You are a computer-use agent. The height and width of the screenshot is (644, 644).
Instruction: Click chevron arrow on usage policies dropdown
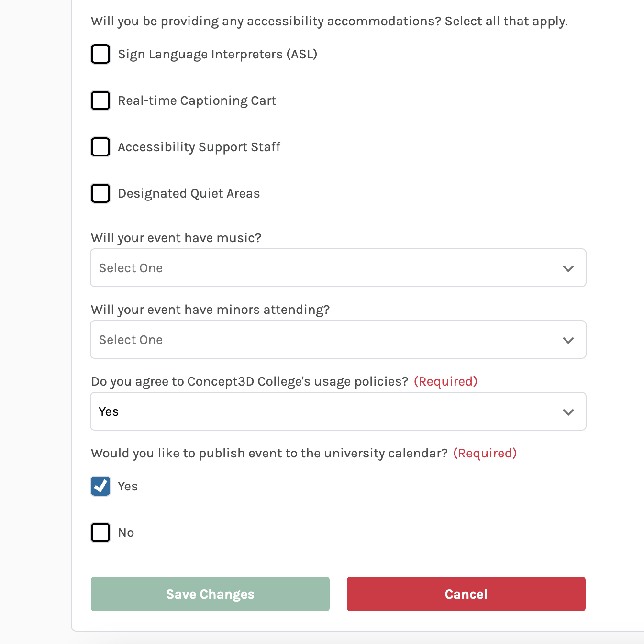tap(568, 412)
